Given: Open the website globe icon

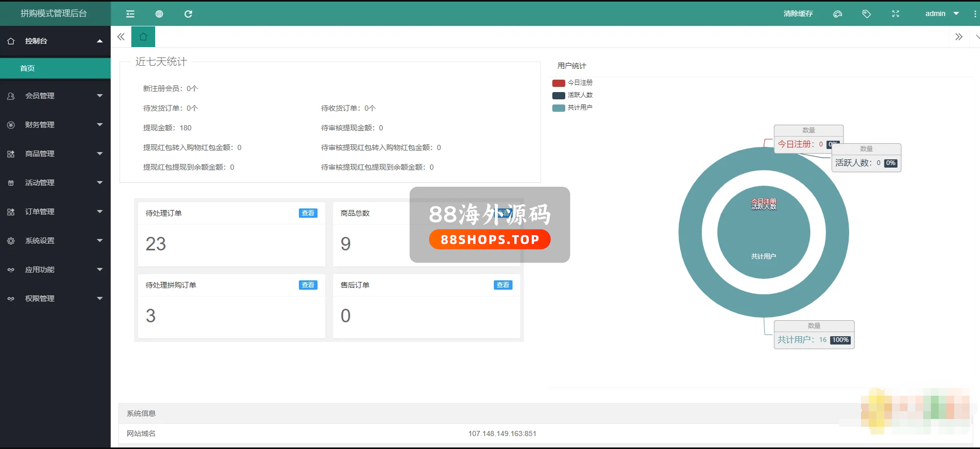Looking at the screenshot, I should pyautogui.click(x=159, y=14).
